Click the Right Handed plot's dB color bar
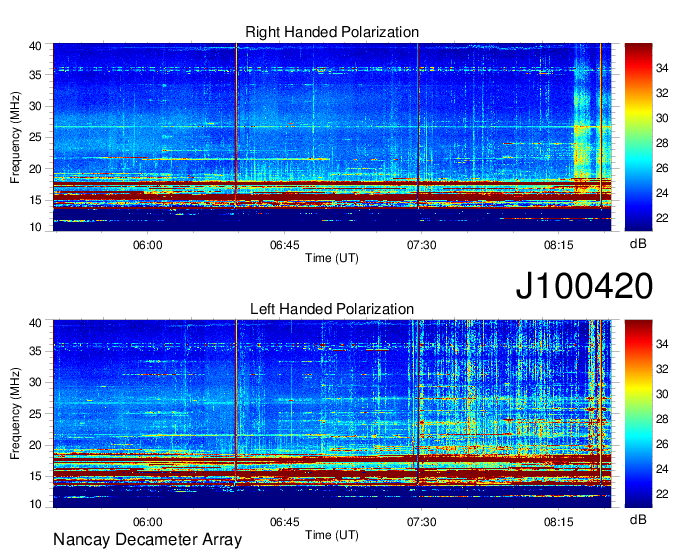 [x=638, y=137]
